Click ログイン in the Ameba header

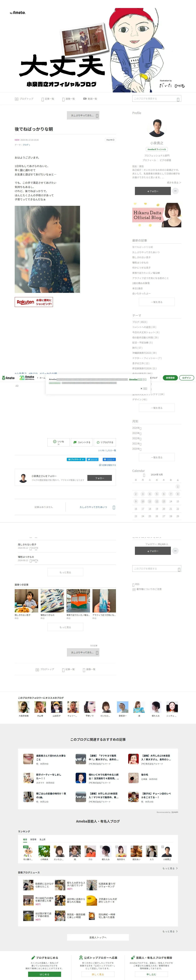(187, 378)
